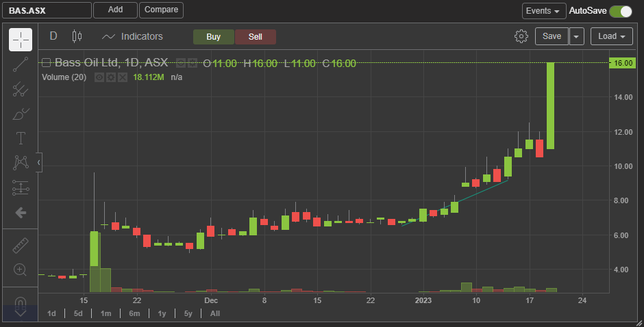This screenshot has height=327, width=644.
Task: Activate the zoom in tool
Action: coord(20,270)
